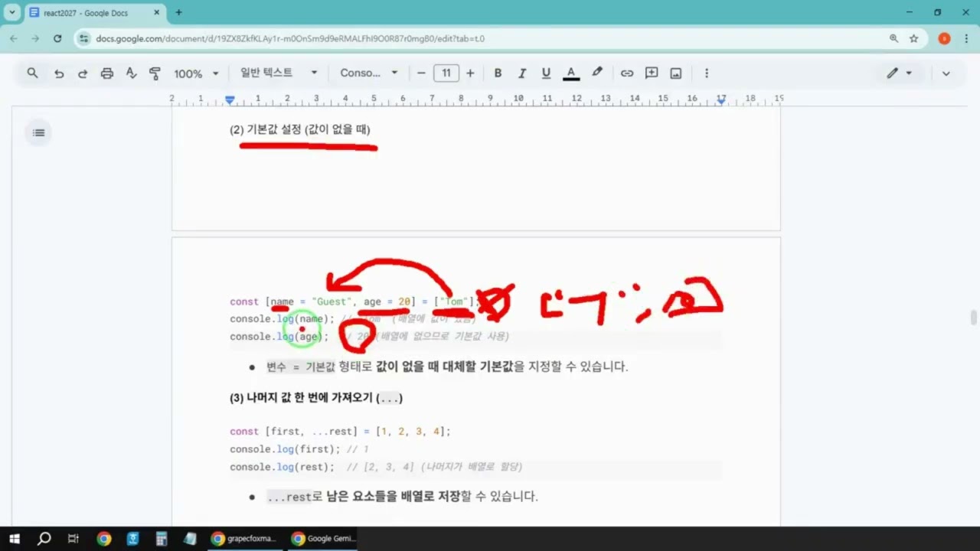
Task: Bookmark this page with the star
Action: 913,38
